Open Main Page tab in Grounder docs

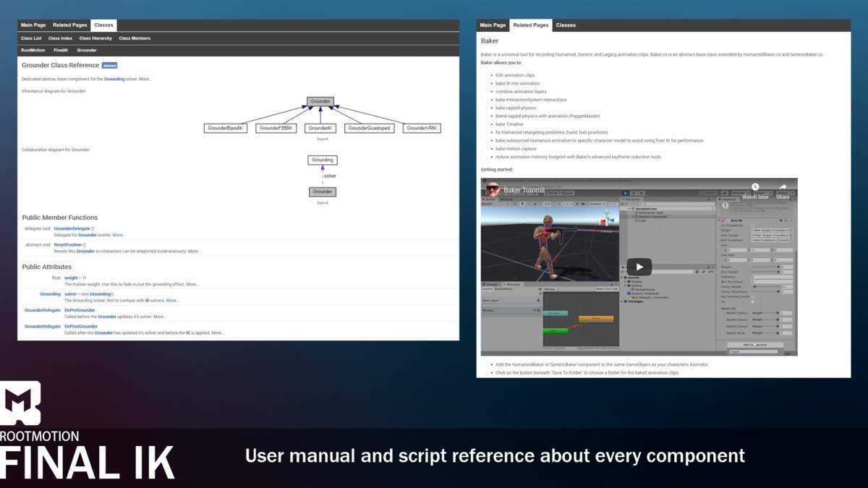[x=33, y=25]
